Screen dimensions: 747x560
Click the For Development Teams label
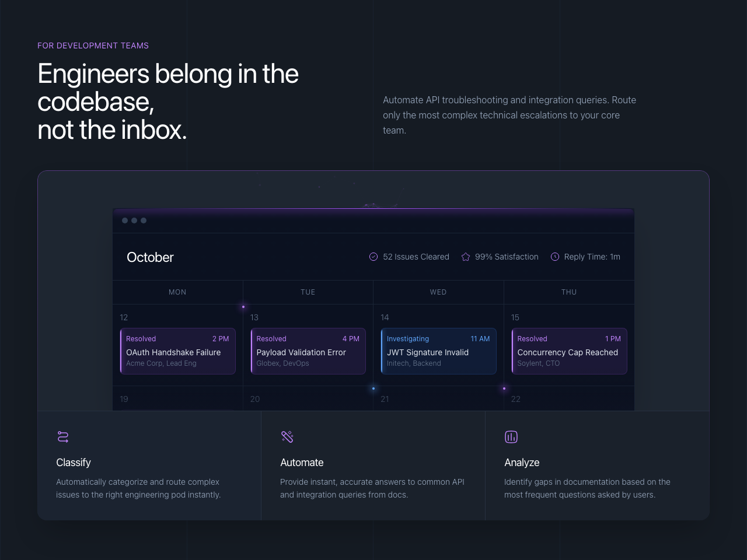[93, 45]
